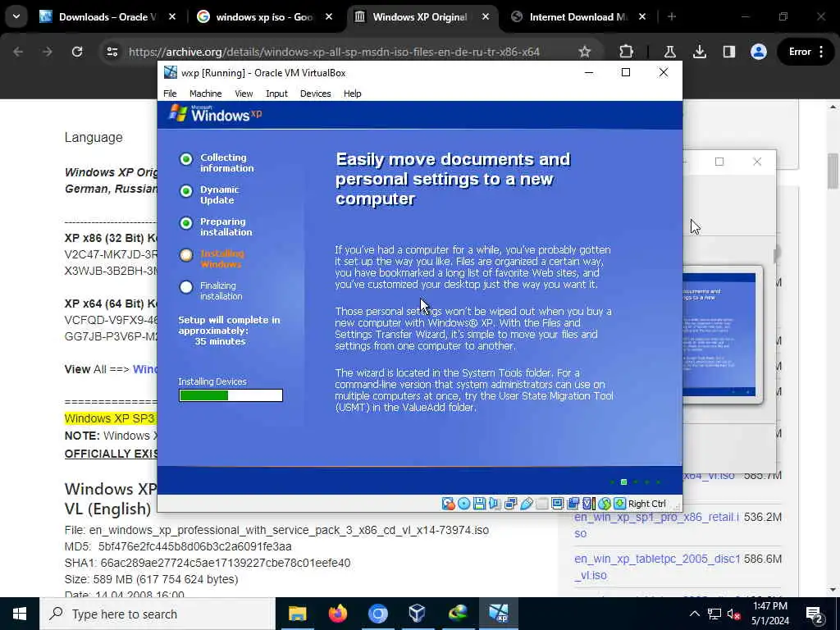The height and width of the screenshot is (630, 840).
Task: Click the text Size: 589 MB (617 754 624 bytes)
Action: [151, 579]
